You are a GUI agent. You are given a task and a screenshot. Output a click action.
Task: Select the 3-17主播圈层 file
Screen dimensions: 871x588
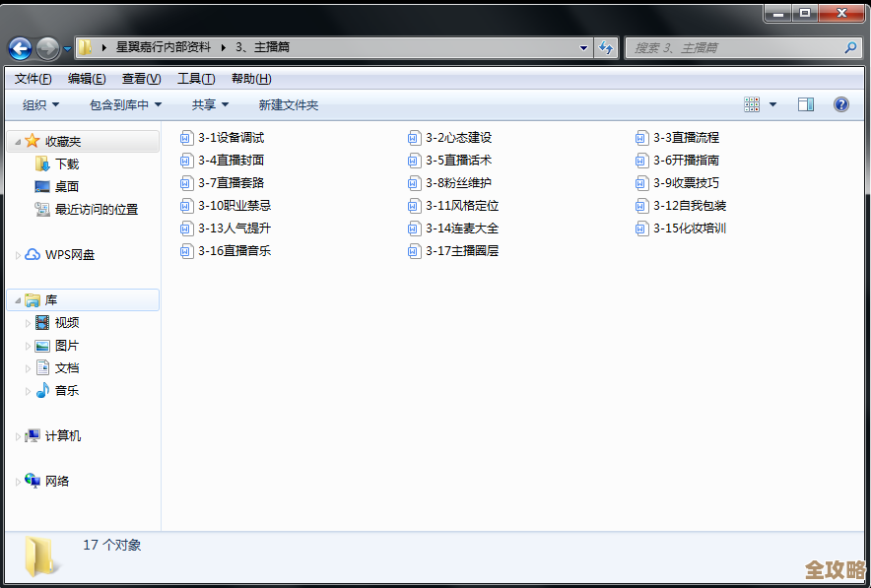point(461,251)
